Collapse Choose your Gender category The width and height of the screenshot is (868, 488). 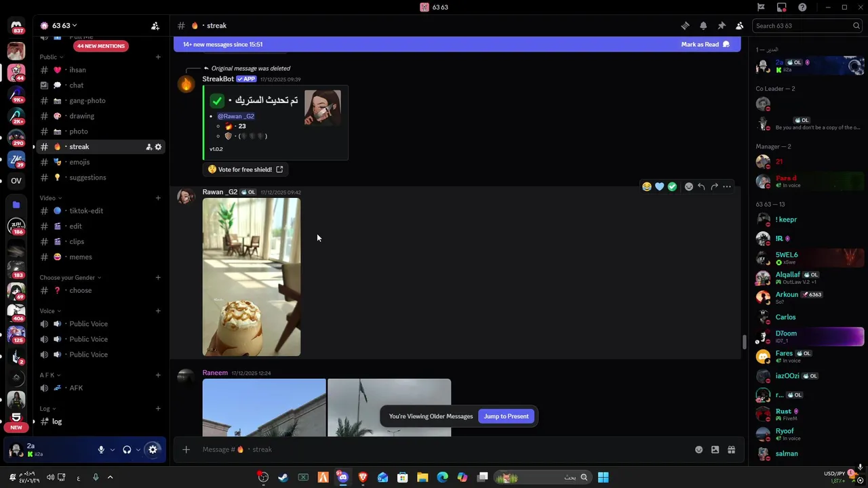click(x=70, y=277)
